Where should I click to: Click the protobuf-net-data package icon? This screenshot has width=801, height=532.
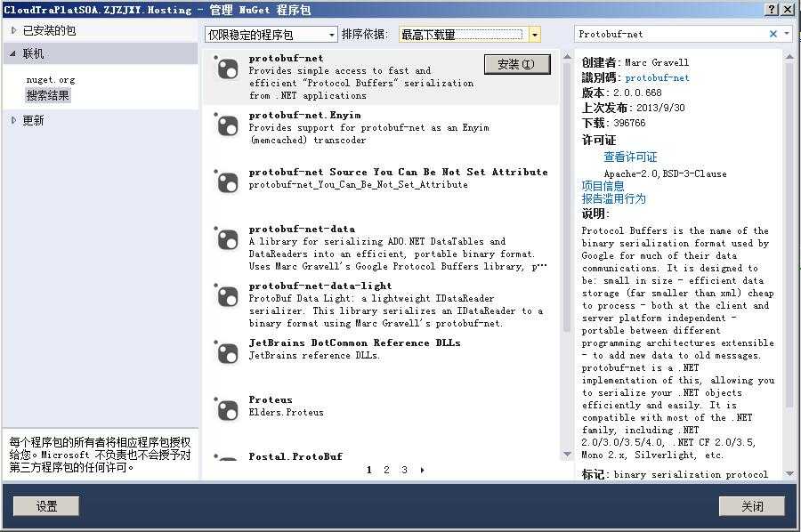227,239
